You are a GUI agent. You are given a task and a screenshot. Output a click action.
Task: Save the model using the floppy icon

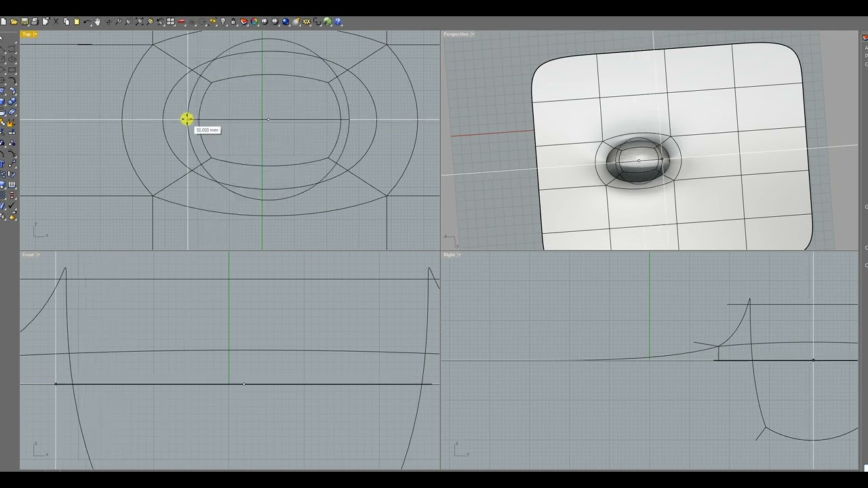[x=24, y=22]
